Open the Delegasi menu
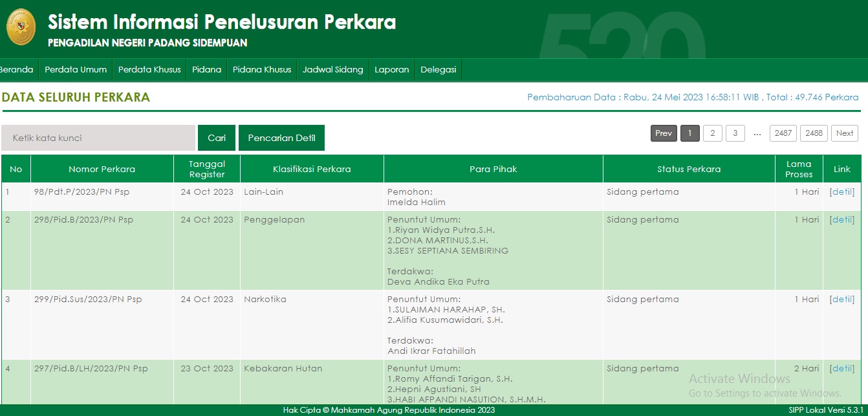Screen dimensions: 868x416 pos(438,70)
